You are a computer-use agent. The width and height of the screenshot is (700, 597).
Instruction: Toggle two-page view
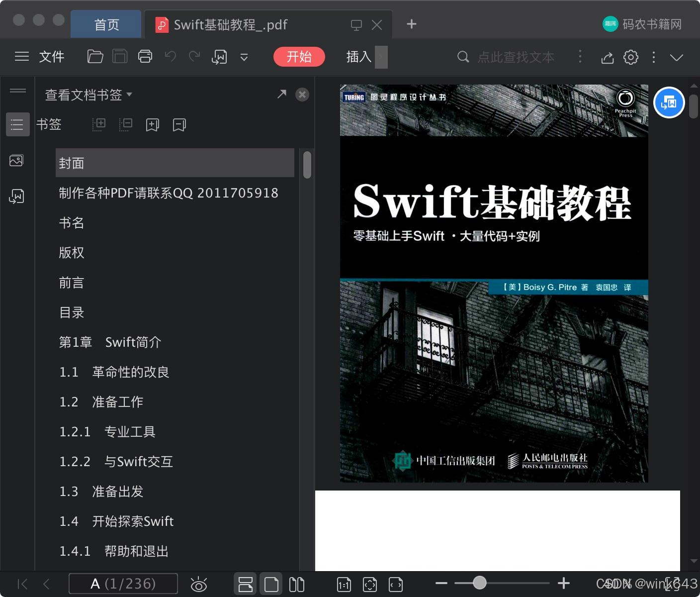click(x=297, y=584)
